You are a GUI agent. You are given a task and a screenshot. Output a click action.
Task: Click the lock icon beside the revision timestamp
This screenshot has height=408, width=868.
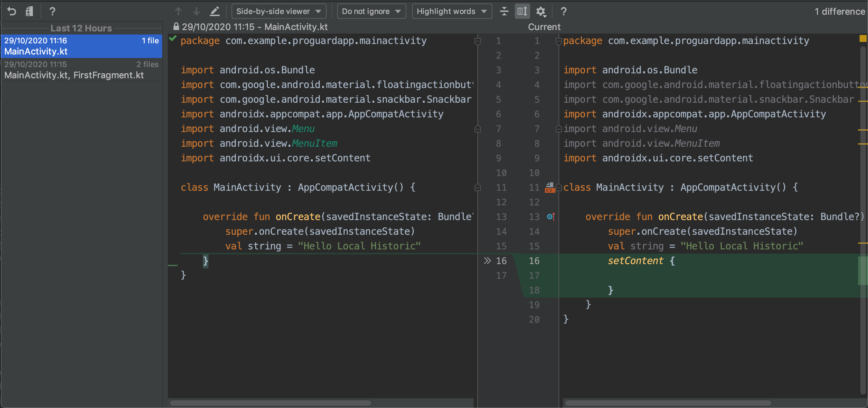(x=176, y=27)
